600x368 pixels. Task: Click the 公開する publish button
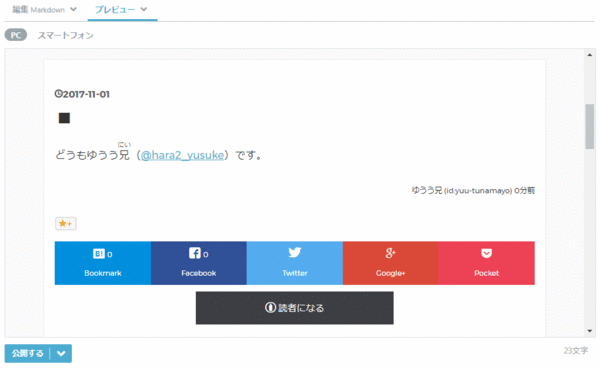click(28, 353)
